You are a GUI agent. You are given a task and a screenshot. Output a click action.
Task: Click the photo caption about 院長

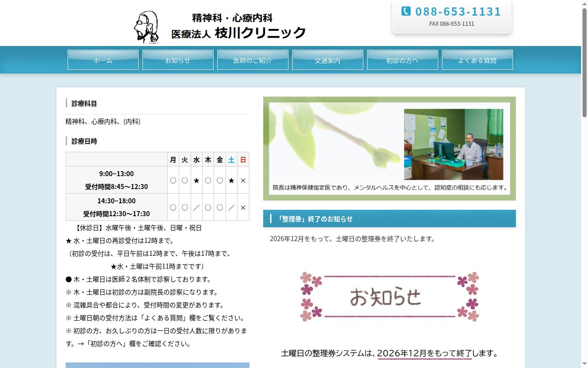(390, 188)
